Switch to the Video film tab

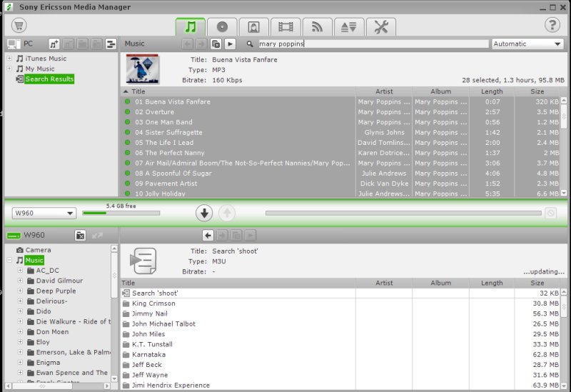coord(285,26)
